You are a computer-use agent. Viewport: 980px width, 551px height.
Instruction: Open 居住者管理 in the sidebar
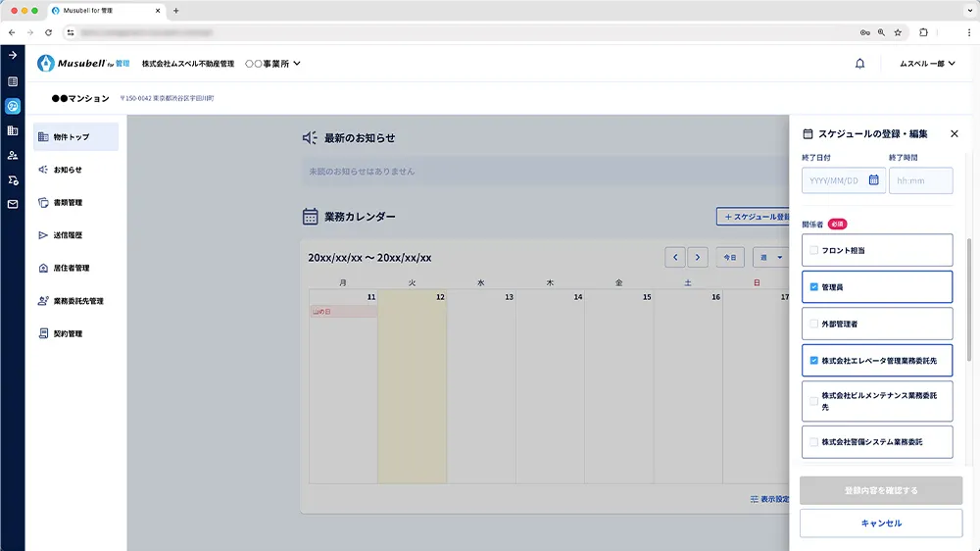pyautogui.click(x=72, y=268)
